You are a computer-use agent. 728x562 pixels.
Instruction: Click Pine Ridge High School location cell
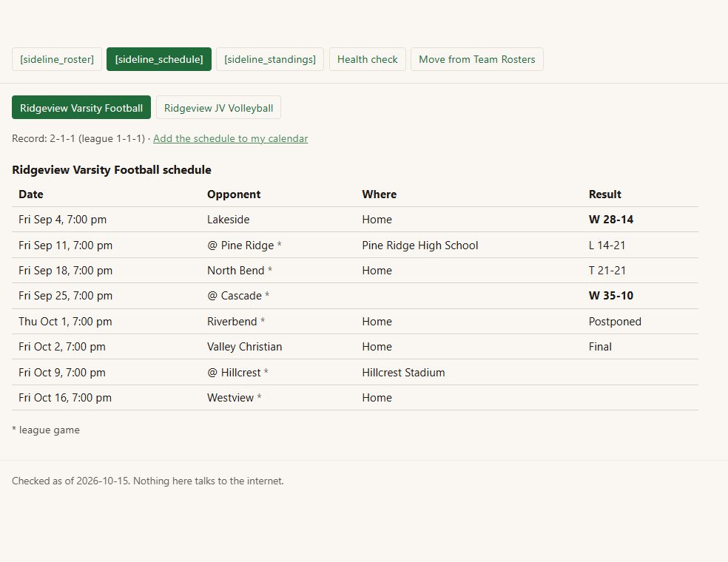click(419, 246)
